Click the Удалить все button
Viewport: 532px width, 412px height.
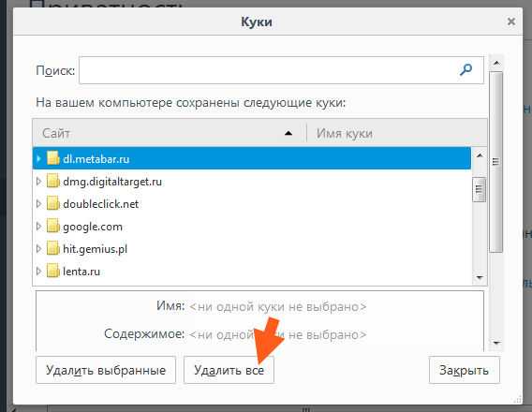[x=229, y=370]
